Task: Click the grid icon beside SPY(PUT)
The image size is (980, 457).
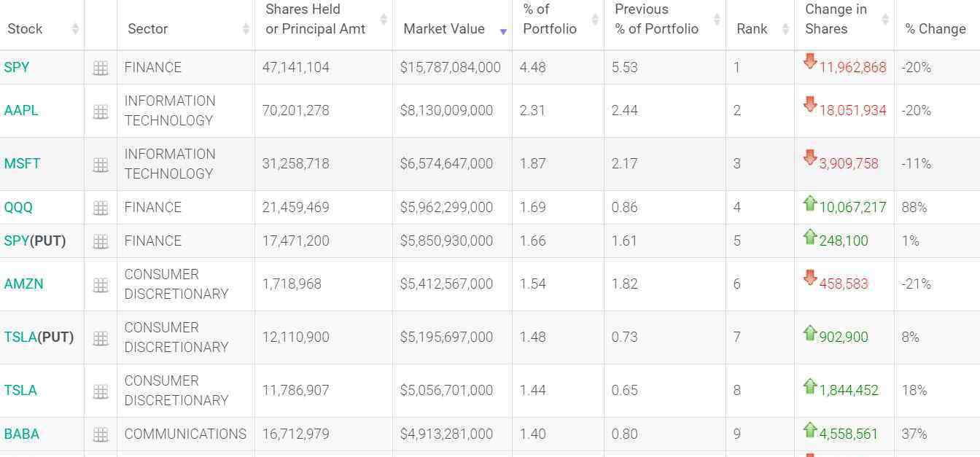Action: click(101, 242)
